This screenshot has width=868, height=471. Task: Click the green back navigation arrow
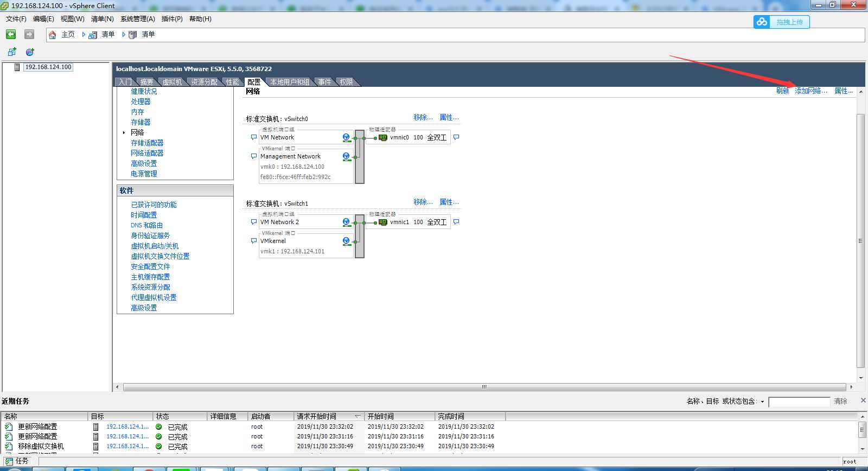click(x=11, y=34)
